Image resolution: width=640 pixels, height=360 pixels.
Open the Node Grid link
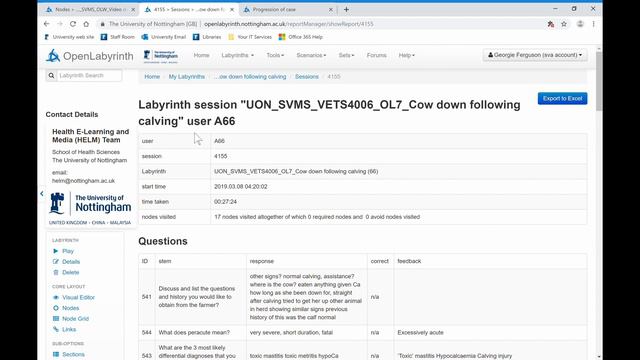point(75,319)
